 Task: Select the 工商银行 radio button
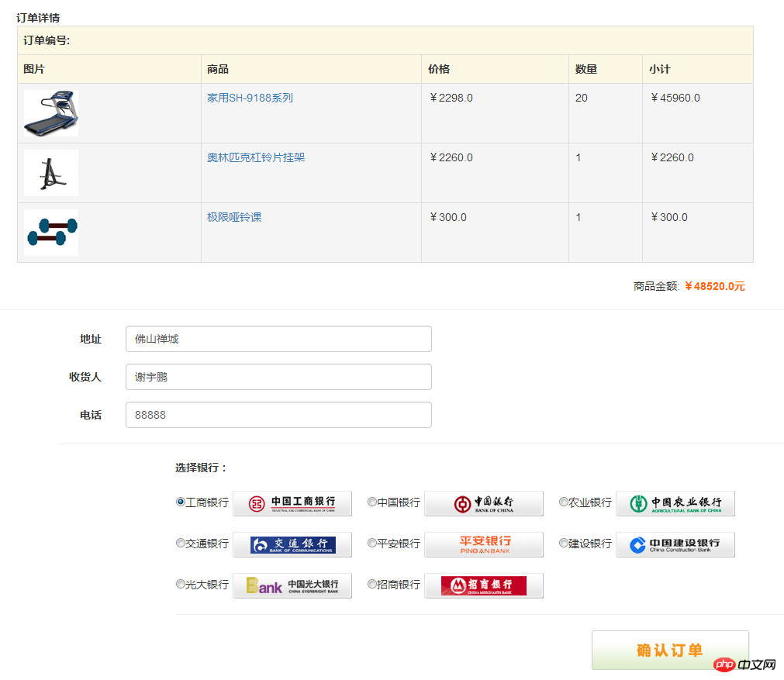pyautogui.click(x=181, y=502)
